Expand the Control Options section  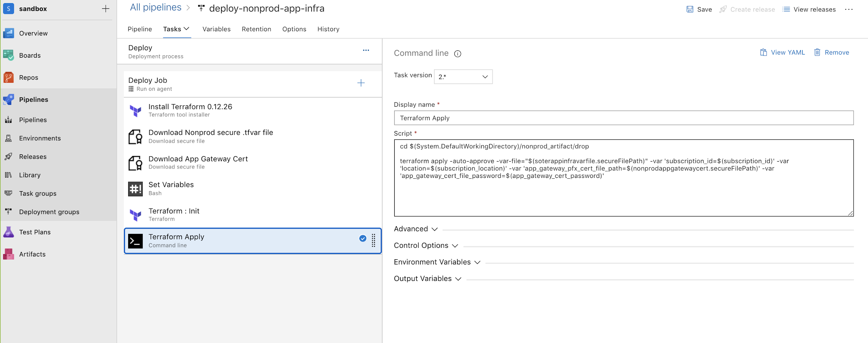tap(426, 246)
